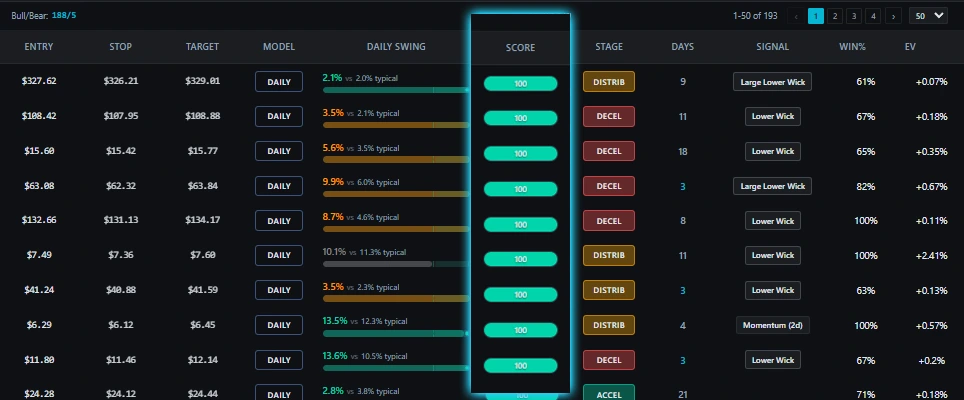Click 9.9% vs 6.0% typical swing bar
This screenshot has width=964, height=400.
(x=396, y=194)
